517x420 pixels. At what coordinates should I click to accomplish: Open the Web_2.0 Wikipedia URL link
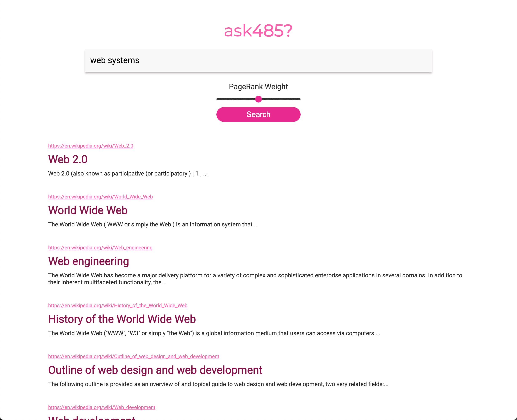90,146
